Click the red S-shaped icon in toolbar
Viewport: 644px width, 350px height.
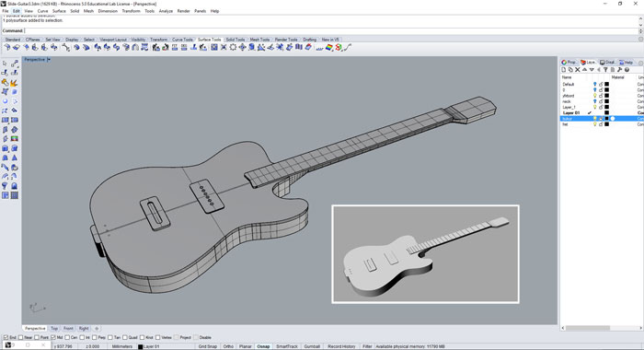point(339,48)
